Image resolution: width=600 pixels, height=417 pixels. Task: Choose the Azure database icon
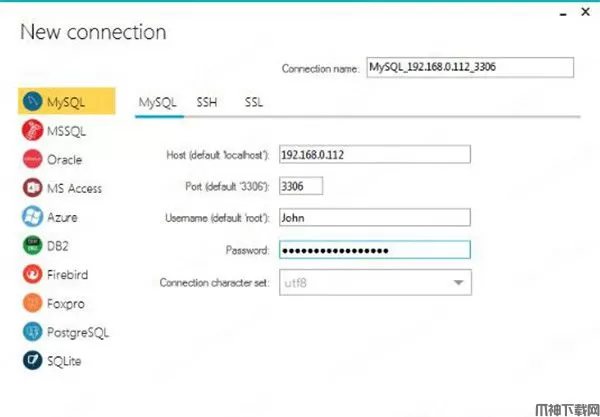(x=32, y=217)
